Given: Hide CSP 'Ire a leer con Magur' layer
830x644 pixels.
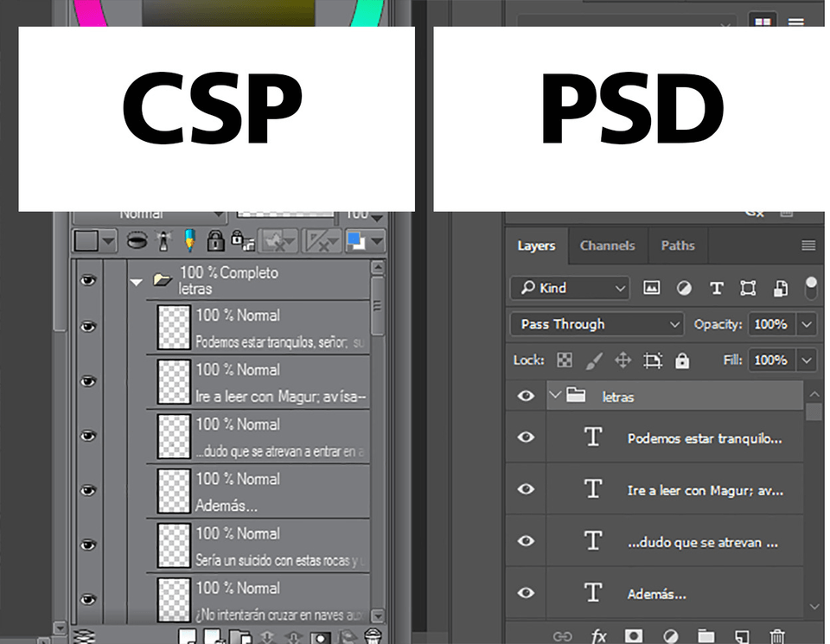Looking at the screenshot, I should click(x=87, y=381).
